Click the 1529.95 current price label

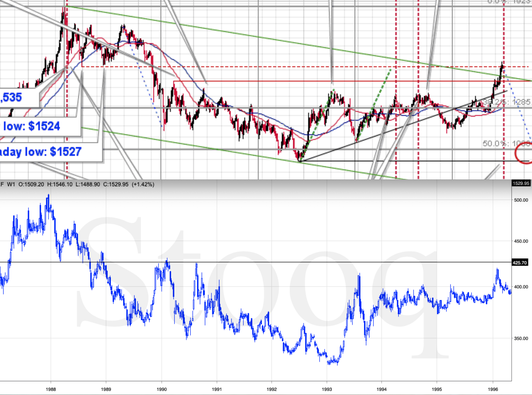[x=521, y=183]
